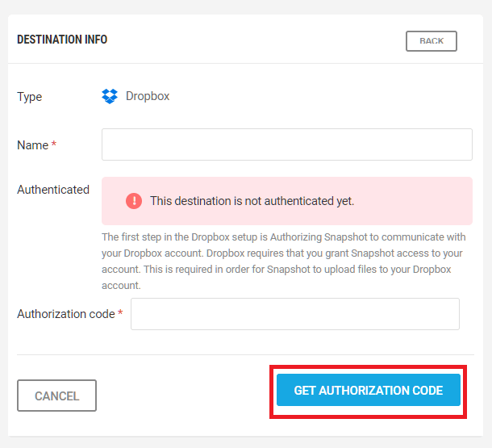Click the Type field label

(x=30, y=97)
